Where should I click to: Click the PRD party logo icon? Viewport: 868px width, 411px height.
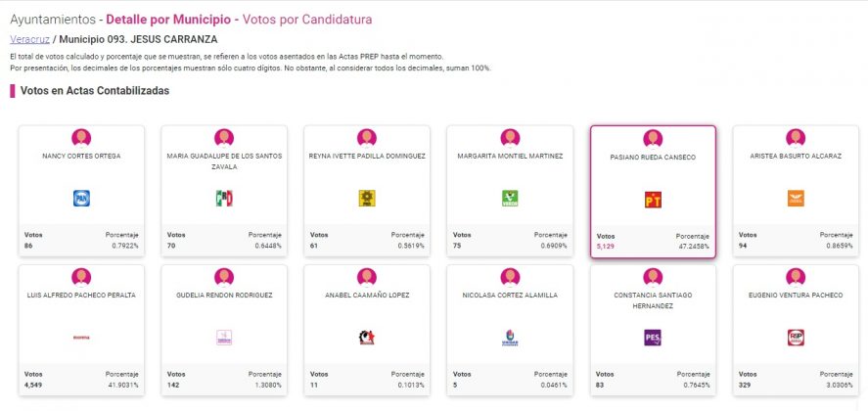(x=367, y=199)
